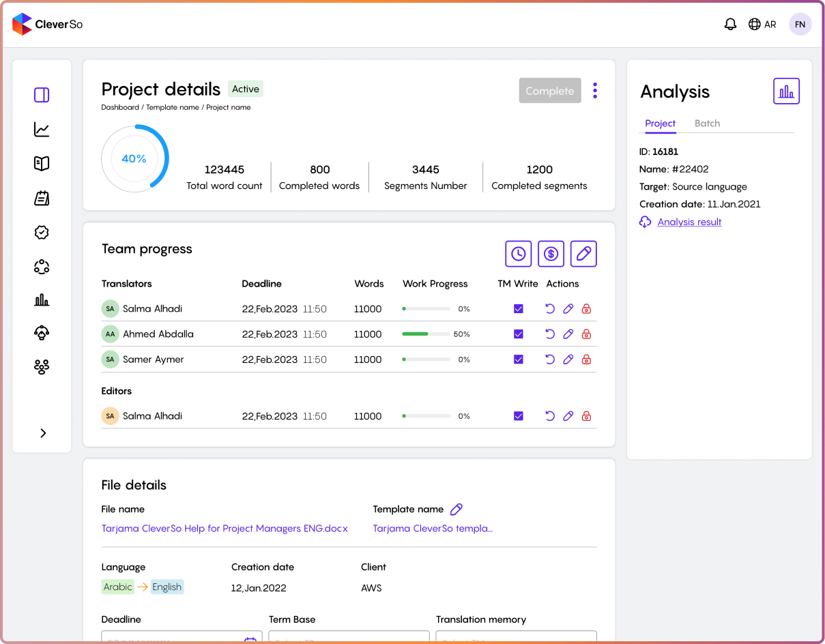Edit translator Salma Alhadi using pencil icon

(568, 309)
